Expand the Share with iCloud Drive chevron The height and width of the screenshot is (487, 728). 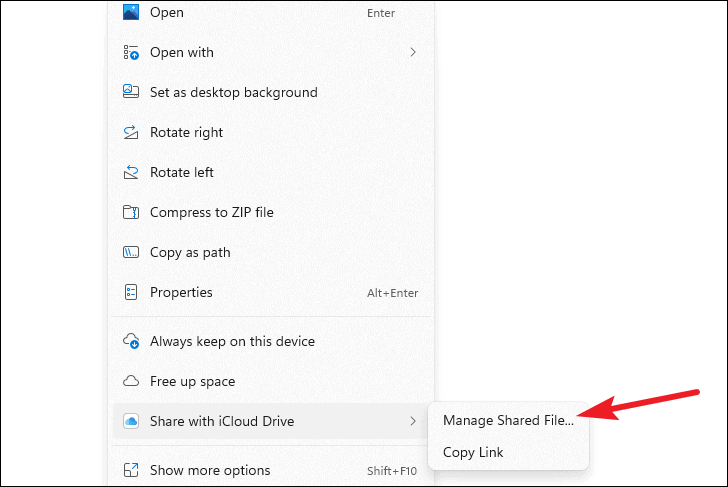(413, 421)
